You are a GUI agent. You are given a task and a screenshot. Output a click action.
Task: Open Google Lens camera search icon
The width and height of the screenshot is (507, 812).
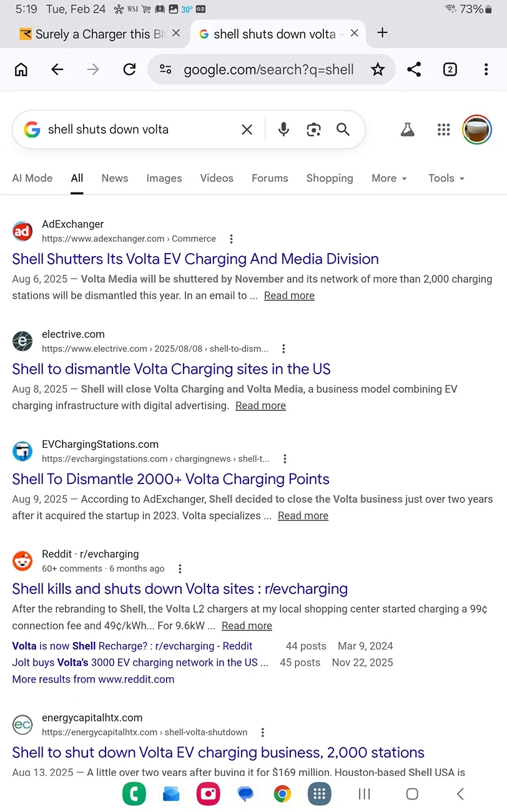click(x=313, y=129)
